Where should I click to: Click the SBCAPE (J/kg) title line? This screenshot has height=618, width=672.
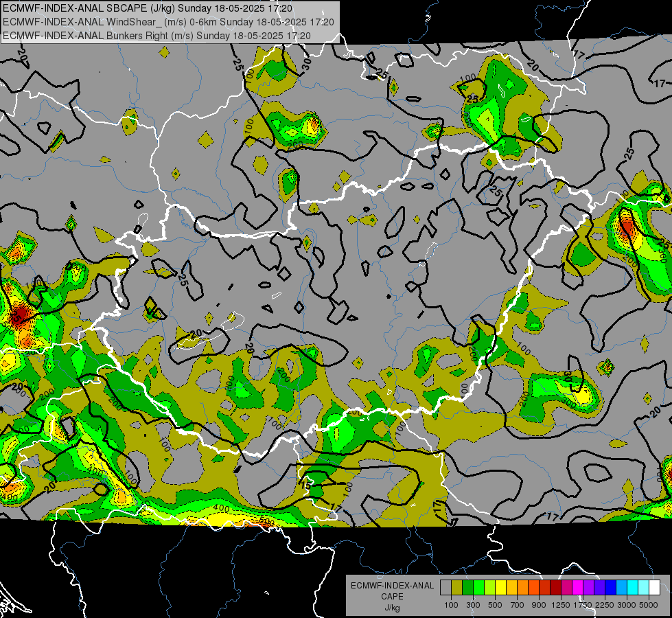tap(148, 8)
